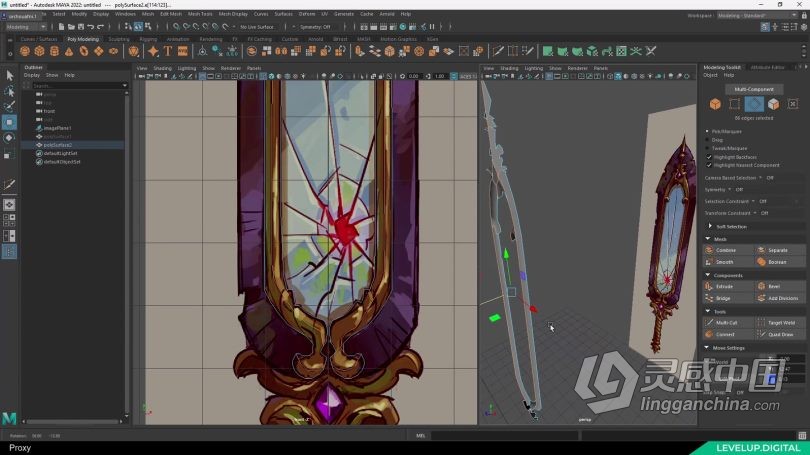
Task: Select the Drag radio option
Action: pos(707,139)
